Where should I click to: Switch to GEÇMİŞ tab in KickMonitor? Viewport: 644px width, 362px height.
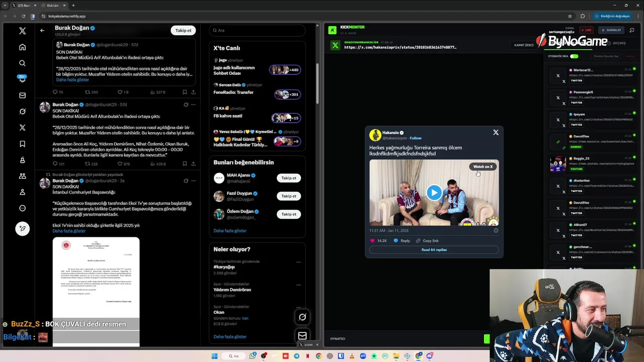tap(616, 43)
